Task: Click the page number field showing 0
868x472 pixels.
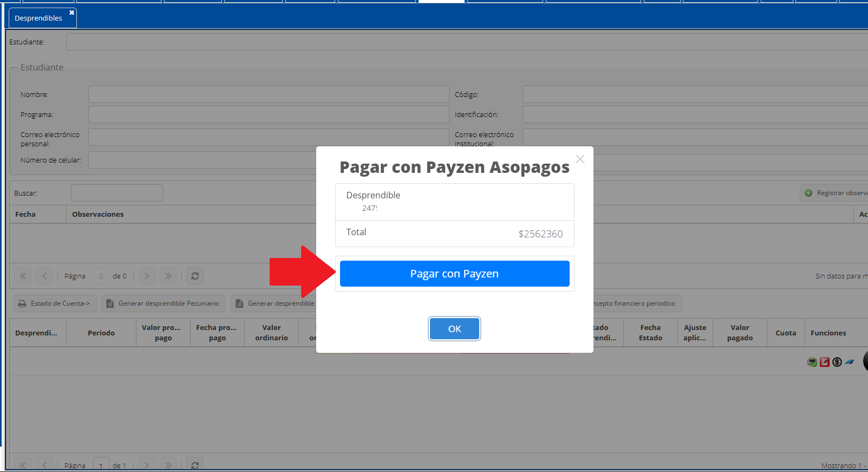Action: tap(101, 276)
